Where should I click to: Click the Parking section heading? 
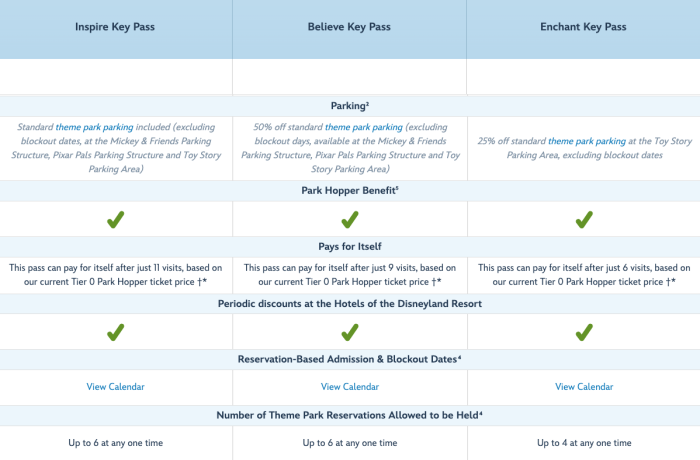pos(350,105)
